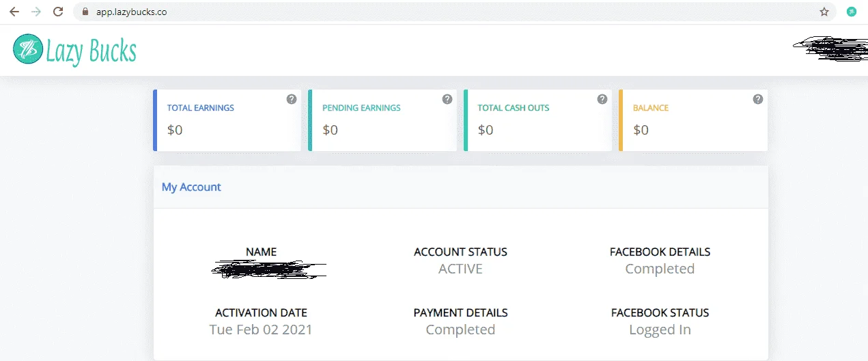Click Facebook Status Logged In value
868x361 pixels.
coord(660,330)
